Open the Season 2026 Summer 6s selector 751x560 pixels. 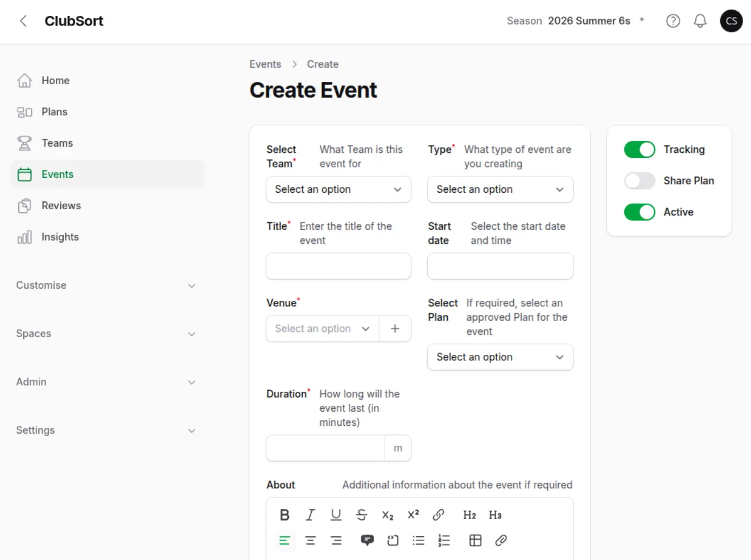(x=576, y=21)
